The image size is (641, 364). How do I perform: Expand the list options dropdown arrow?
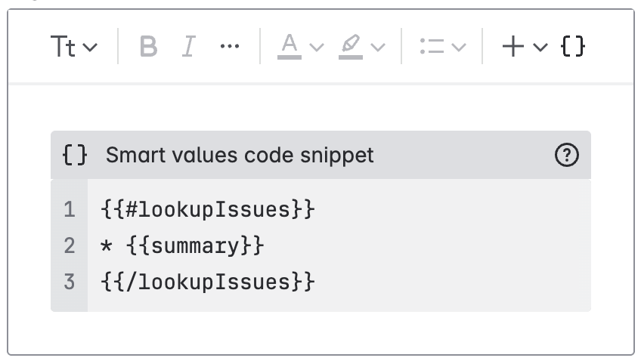tap(459, 48)
